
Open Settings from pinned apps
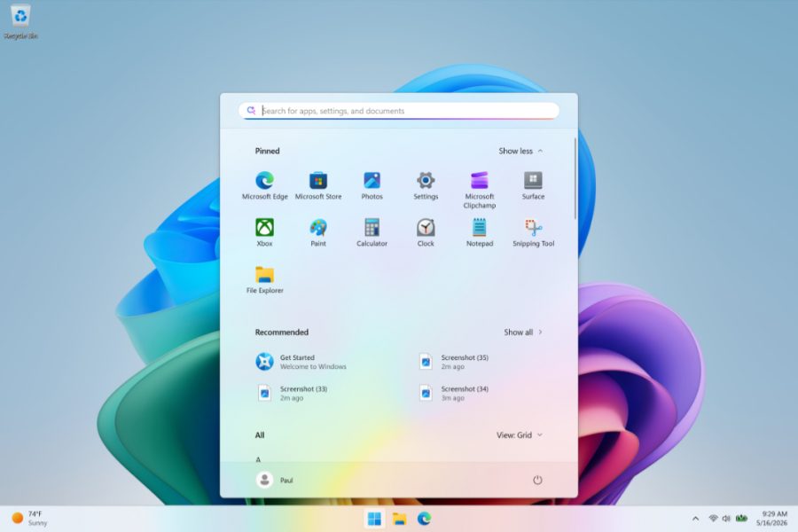(426, 186)
